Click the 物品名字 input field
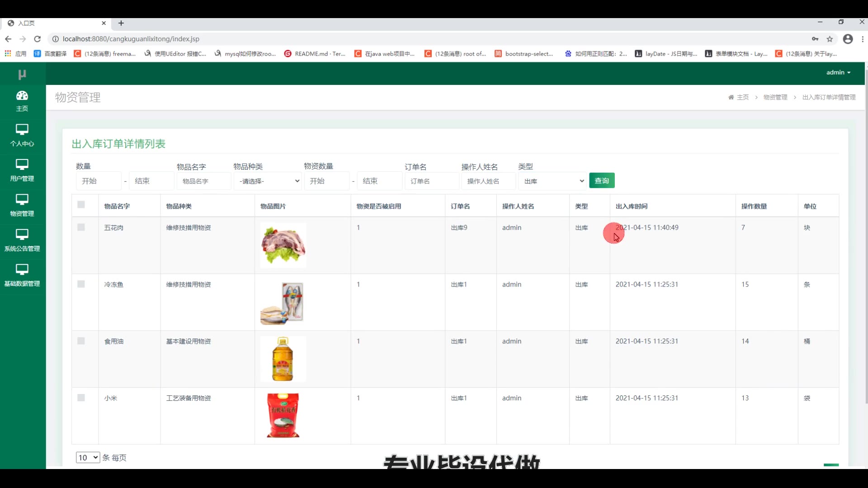 click(203, 181)
